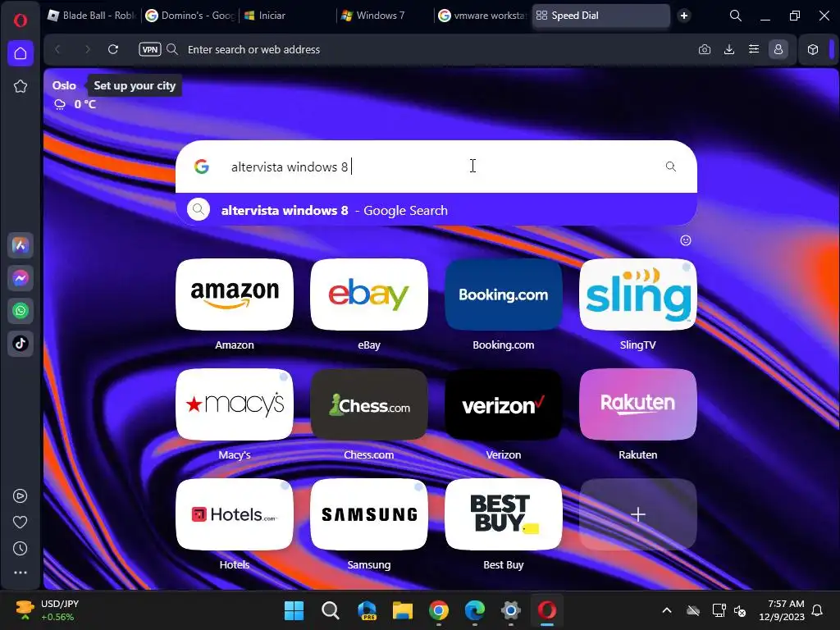Toggle the VPN badge in address bar
The image size is (840, 630).
pos(150,49)
